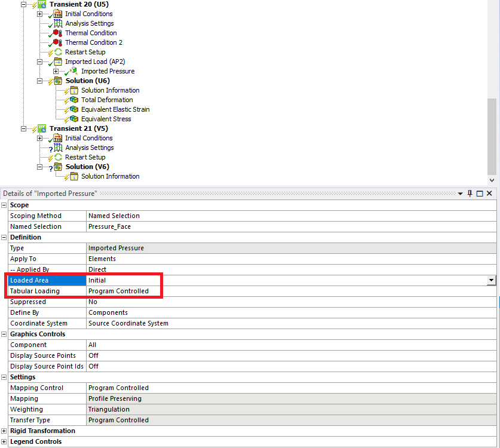
Task: Click the Suppressed value No
Action: (x=291, y=302)
